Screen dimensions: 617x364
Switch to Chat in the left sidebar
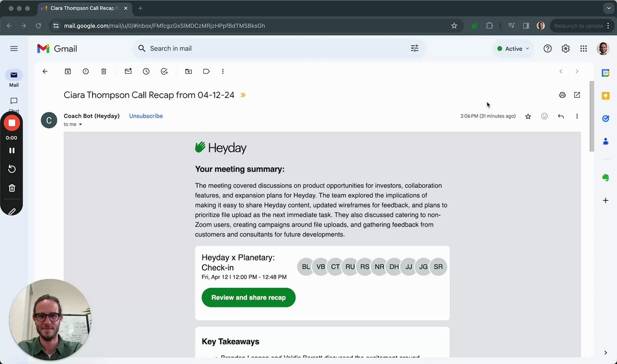click(14, 102)
